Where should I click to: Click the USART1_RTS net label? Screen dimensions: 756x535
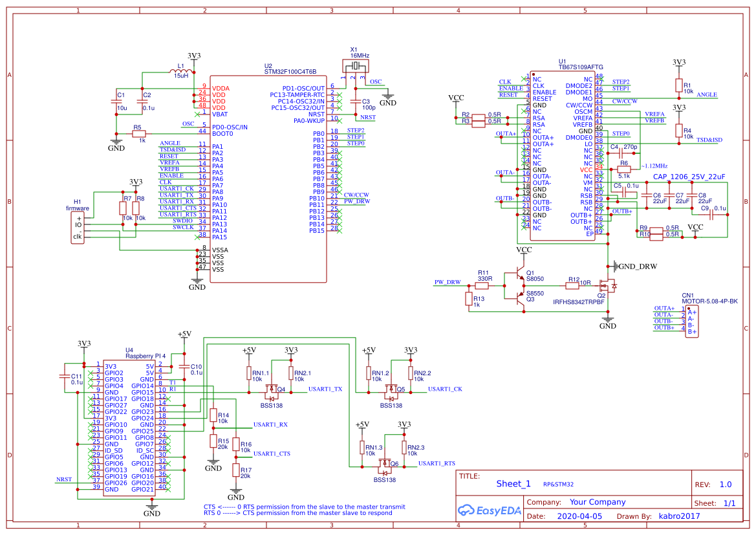[x=437, y=463]
